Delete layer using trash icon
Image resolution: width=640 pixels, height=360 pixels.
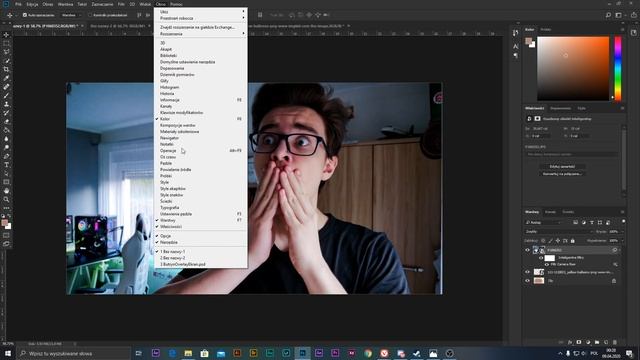pyautogui.click(x=615, y=342)
